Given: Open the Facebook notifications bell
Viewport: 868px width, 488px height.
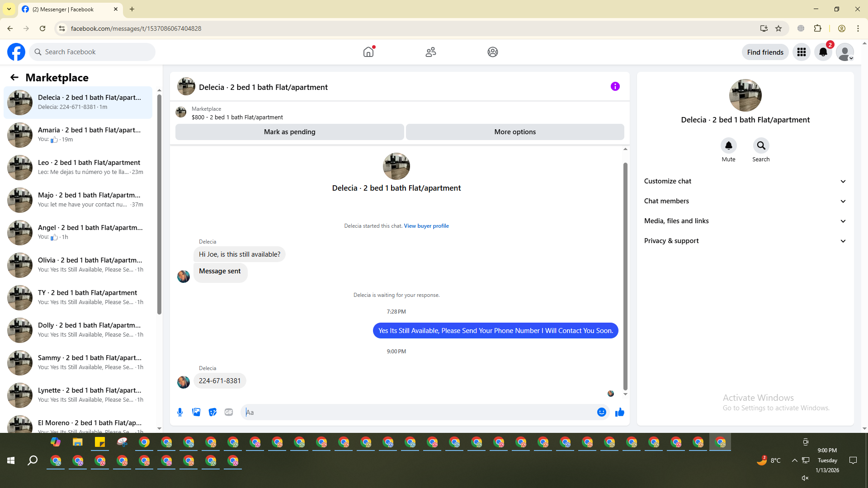Looking at the screenshot, I should click(823, 52).
